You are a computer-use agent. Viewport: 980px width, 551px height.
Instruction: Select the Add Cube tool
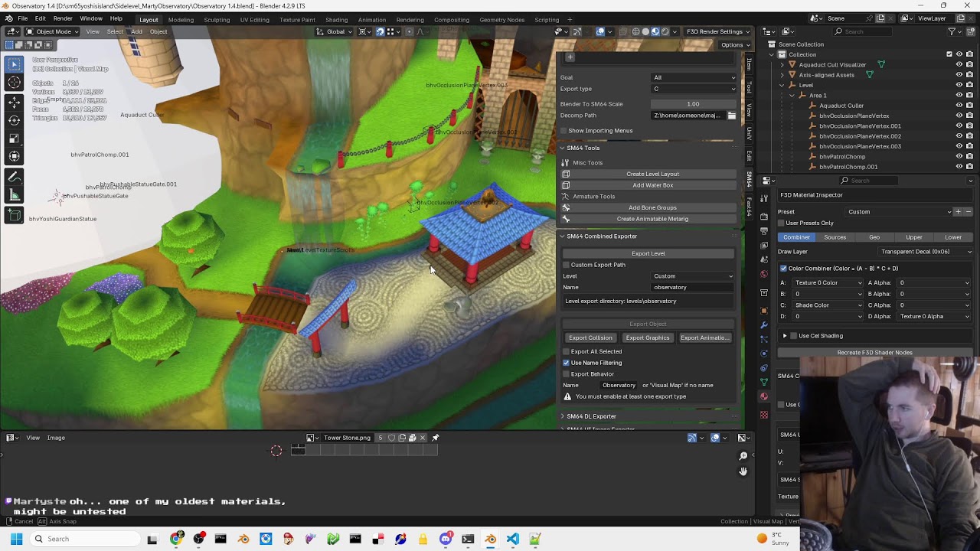14,215
